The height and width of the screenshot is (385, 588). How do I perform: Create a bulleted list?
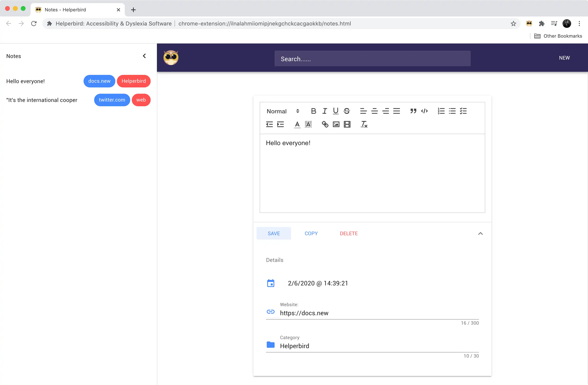pyautogui.click(x=452, y=111)
